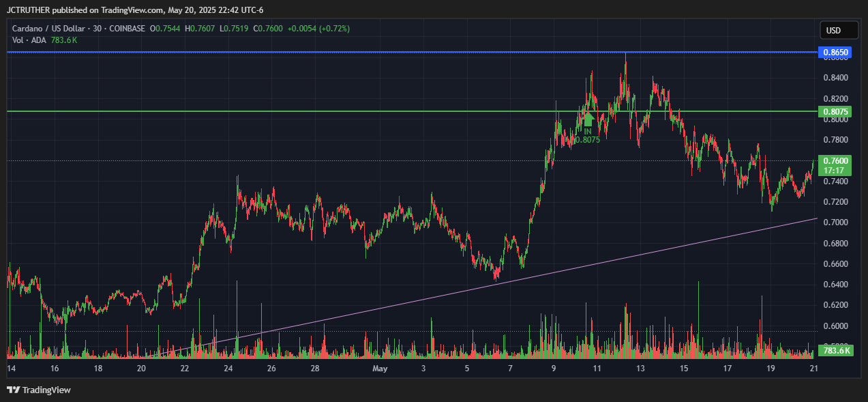The image size is (868, 402).
Task: Click date label 26 on time axis
Action: tap(271, 369)
